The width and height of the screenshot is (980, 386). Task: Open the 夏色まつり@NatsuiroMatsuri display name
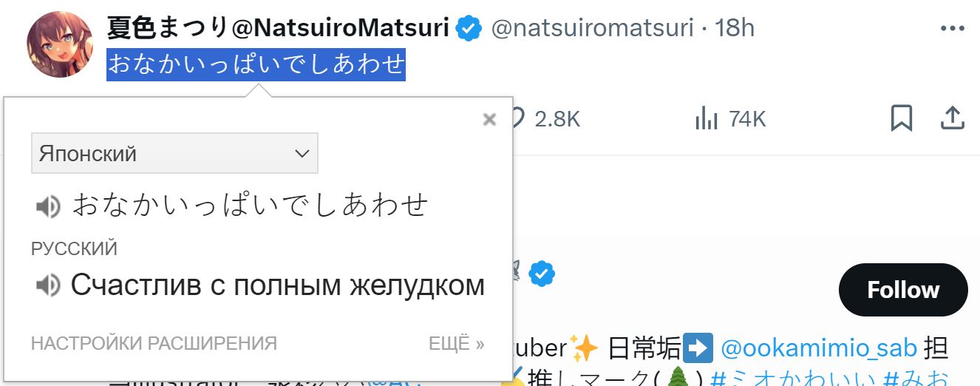(278, 28)
